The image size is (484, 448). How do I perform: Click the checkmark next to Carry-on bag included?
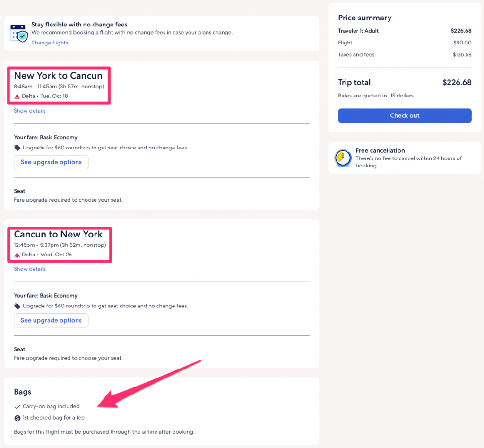coord(17,406)
